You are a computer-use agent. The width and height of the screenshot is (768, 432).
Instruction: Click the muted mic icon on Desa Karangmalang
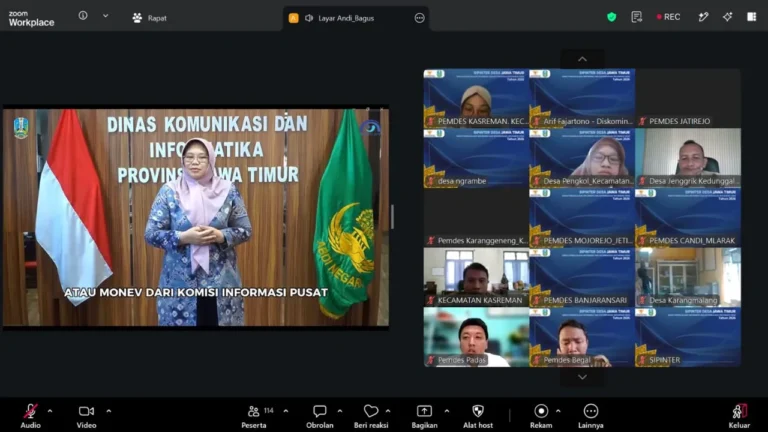(643, 301)
